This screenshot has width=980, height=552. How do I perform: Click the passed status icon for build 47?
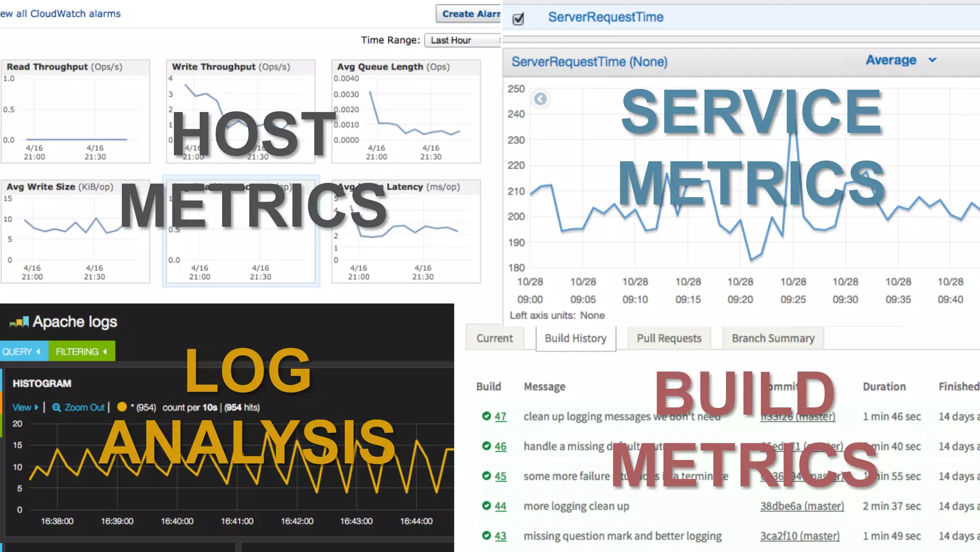pyautogui.click(x=487, y=416)
